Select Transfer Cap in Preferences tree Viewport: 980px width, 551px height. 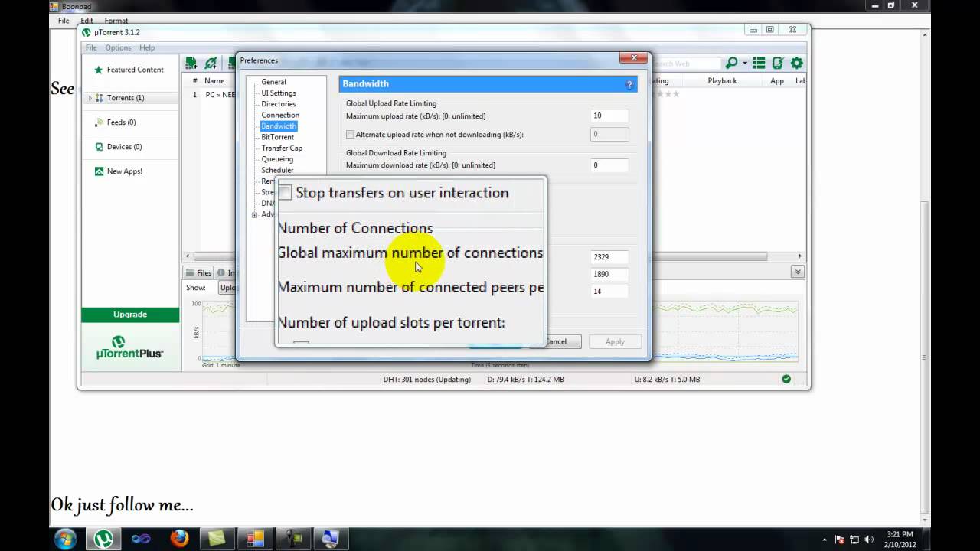[x=282, y=148]
